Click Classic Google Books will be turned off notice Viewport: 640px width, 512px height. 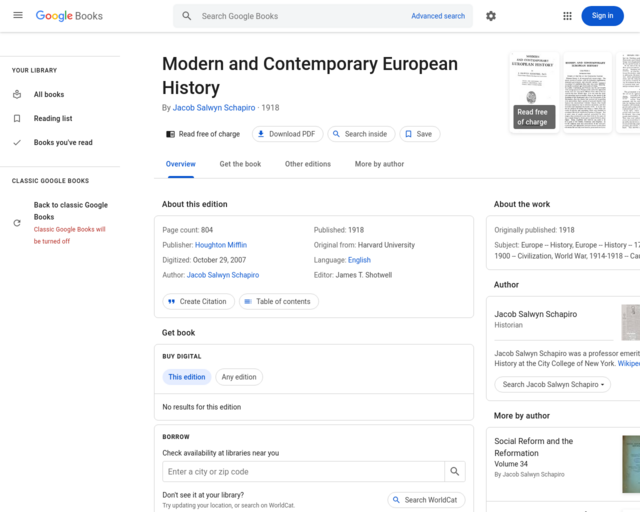coord(69,235)
